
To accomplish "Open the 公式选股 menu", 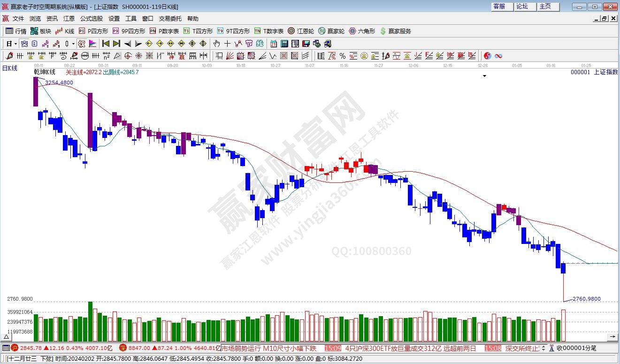I will tap(91, 19).
